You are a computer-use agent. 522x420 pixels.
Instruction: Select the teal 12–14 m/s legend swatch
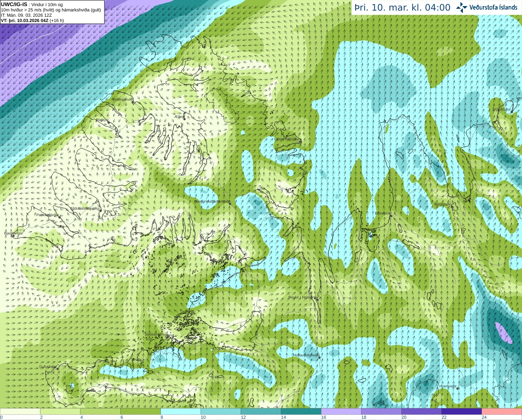click(x=261, y=411)
